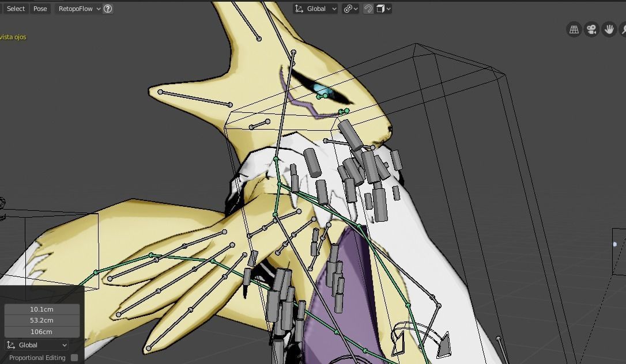This screenshot has width=626, height=364.
Task: Click the proportional editing falloff icon
Action: click(x=382, y=8)
